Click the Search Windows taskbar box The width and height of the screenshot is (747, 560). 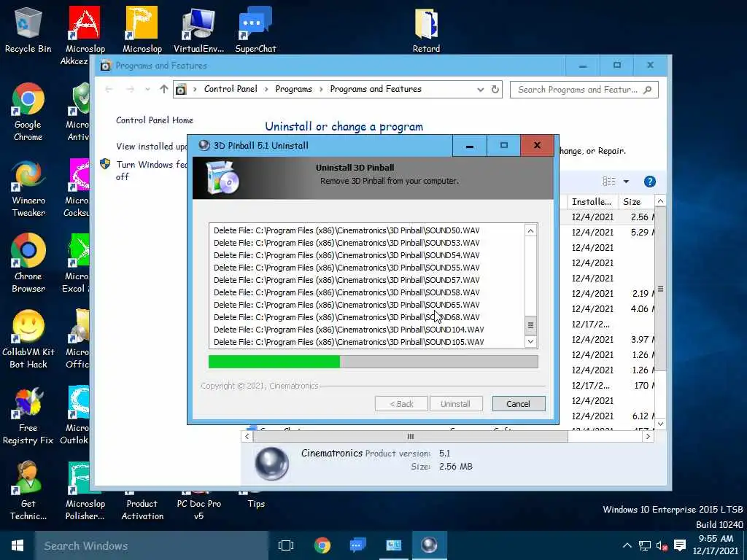click(x=152, y=545)
